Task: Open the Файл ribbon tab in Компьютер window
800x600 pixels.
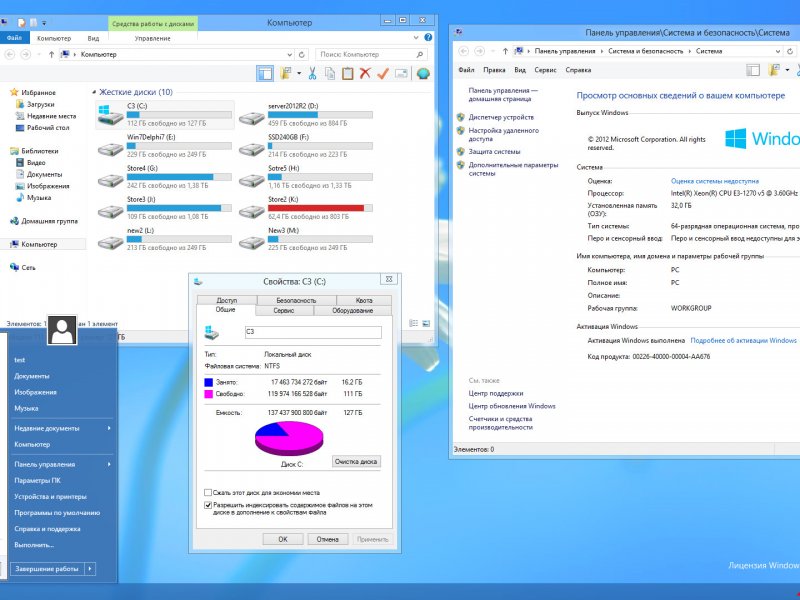Action: tap(14, 38)
